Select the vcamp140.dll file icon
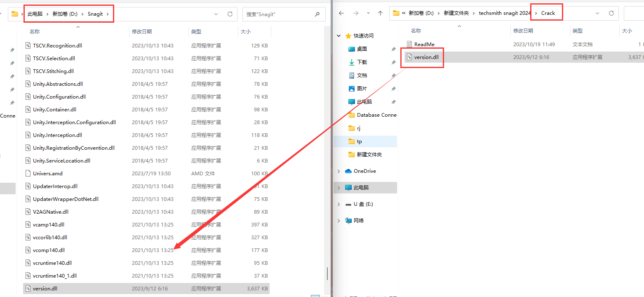The width and height of the screenshot is (644, 297). click(28, 224)
